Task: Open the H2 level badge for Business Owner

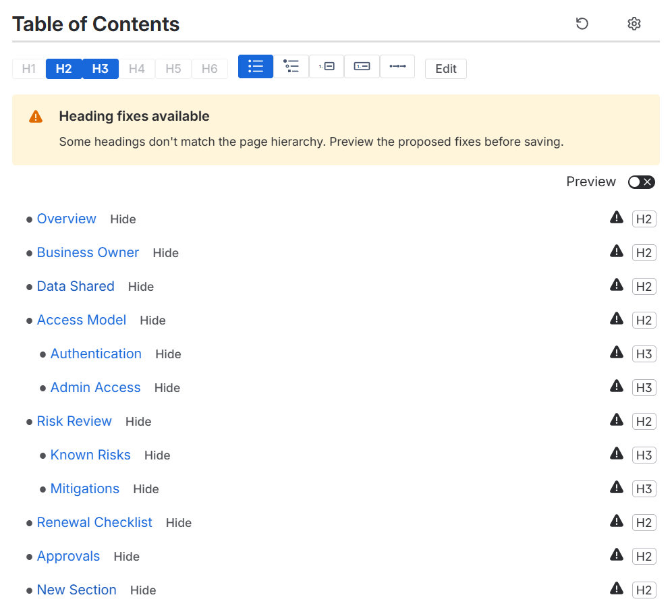Action: (x=644, y=253)
